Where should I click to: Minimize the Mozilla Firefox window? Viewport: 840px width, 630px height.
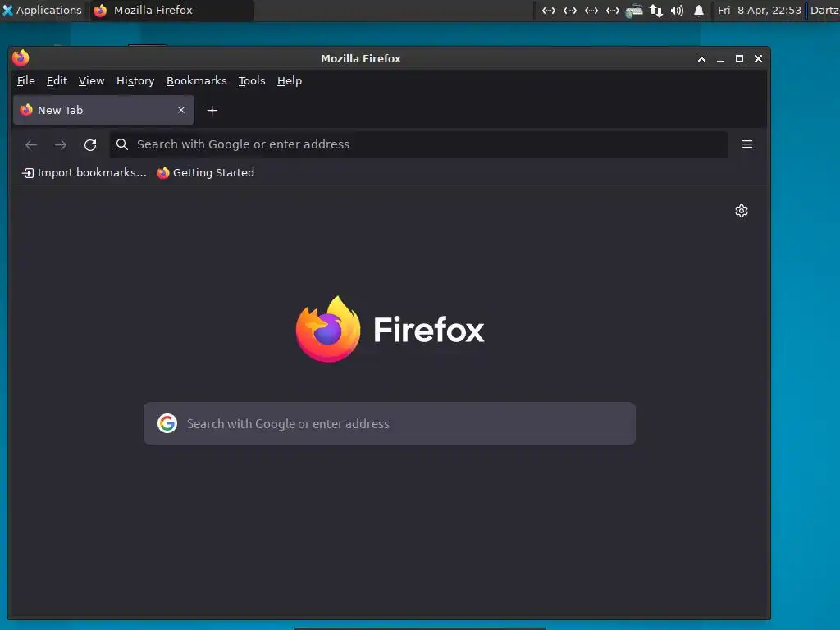720,59
